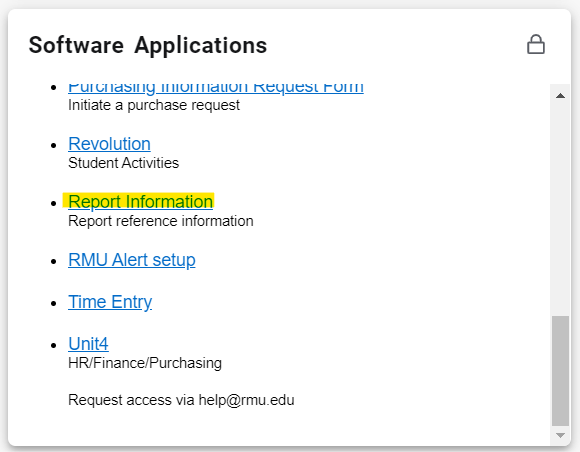This screenshot has width=580, height=452.
Task: Click the empty scrollbar track above the thumb
Action: [x=560, y=207]
